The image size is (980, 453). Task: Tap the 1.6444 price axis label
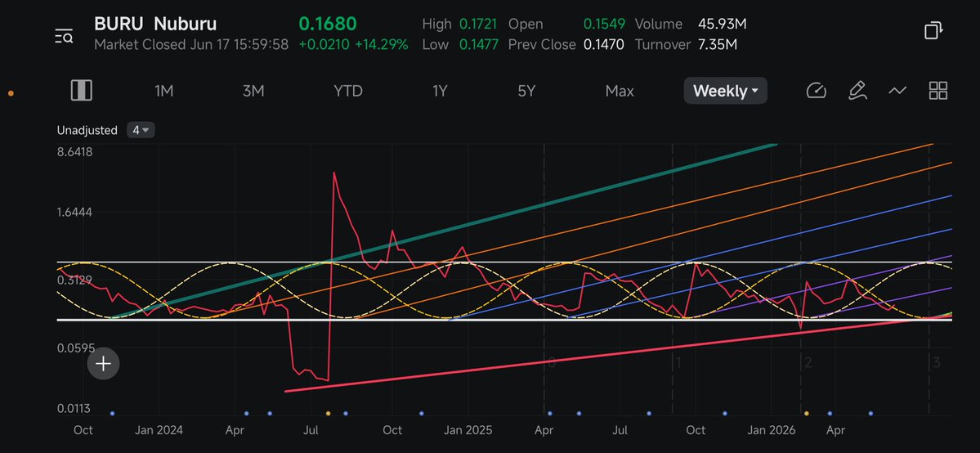(74, 212)
